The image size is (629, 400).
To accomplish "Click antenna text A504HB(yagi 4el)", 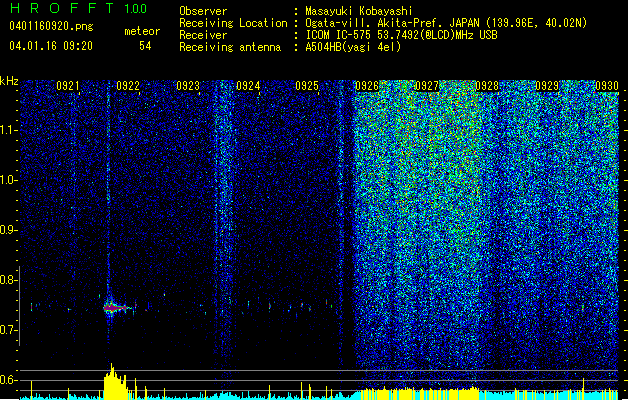I will click(x=353, y=47).
